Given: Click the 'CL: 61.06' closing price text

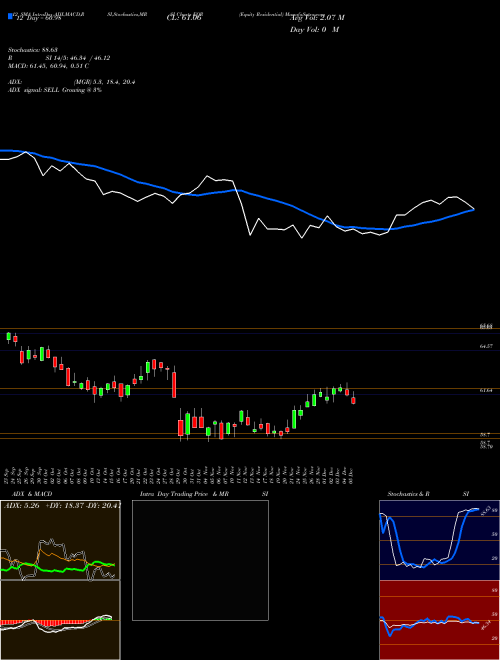Looking at the screenshot, I should click(x=184, y=18).
